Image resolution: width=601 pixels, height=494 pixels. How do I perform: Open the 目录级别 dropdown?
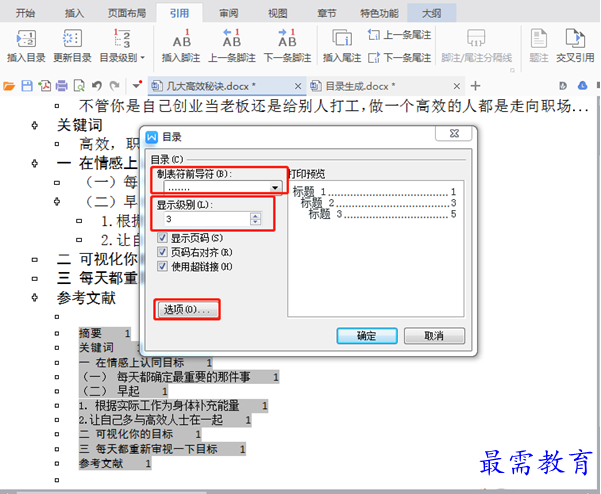point(122,46)
